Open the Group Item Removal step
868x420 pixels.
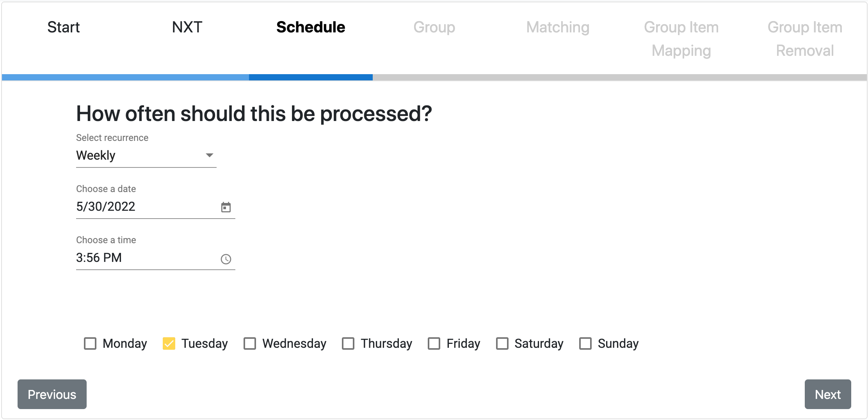805,39
